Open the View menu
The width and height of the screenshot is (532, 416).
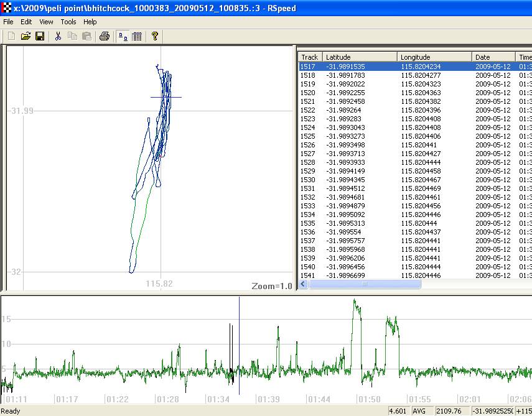click(x=46, y=22)
